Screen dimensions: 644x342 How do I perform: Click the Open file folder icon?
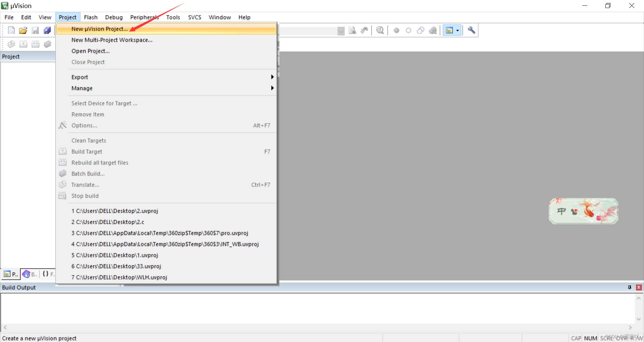point(23,31)
